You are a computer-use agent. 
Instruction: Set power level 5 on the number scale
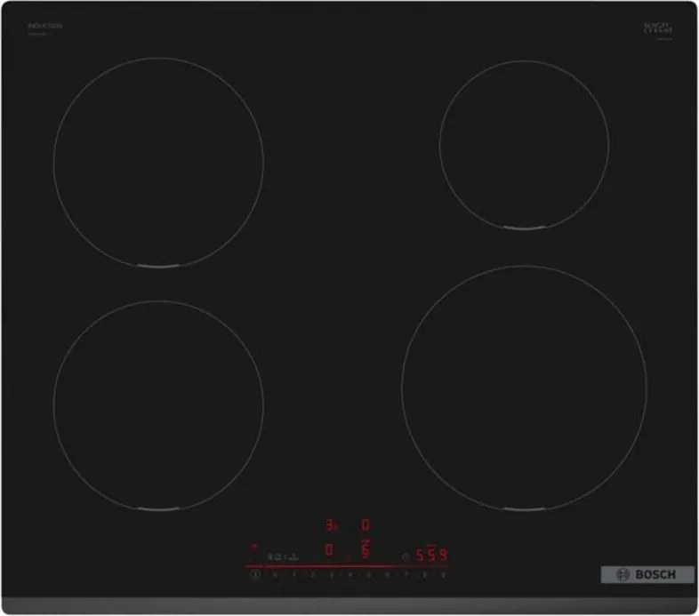pyautogui.click(x=367, y=575)
